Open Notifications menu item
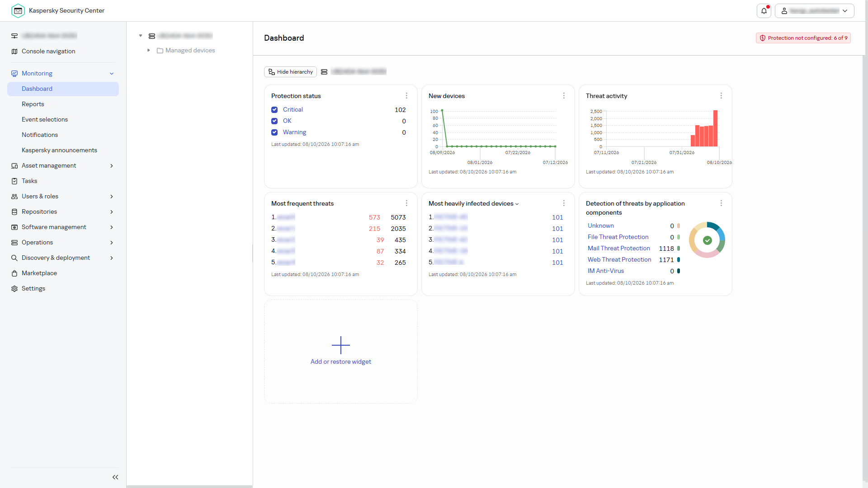 40,135
